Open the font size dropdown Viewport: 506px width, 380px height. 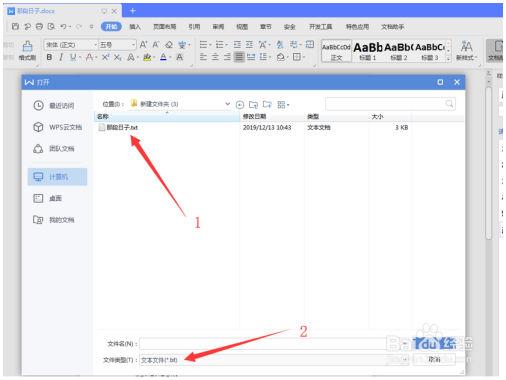coord(133,45)
